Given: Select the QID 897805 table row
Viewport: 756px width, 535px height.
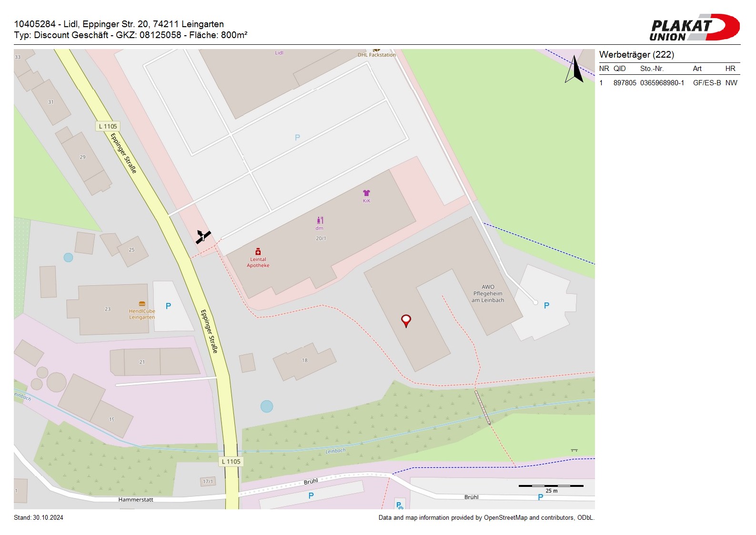Looking at the screenshot, I should (x=669, y=83).
